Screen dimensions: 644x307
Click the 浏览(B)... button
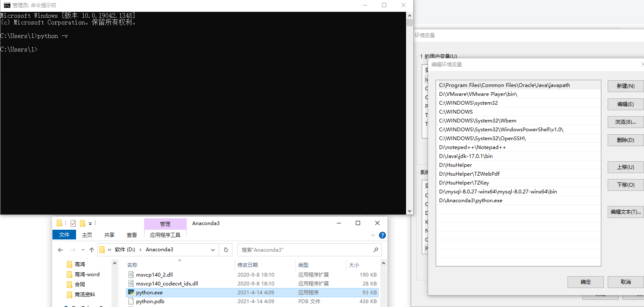tap(625, 122)
